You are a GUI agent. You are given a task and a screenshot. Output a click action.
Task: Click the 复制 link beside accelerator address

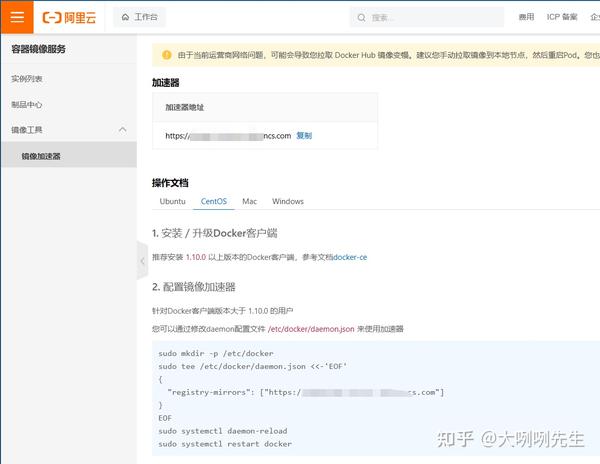(304, 135)
